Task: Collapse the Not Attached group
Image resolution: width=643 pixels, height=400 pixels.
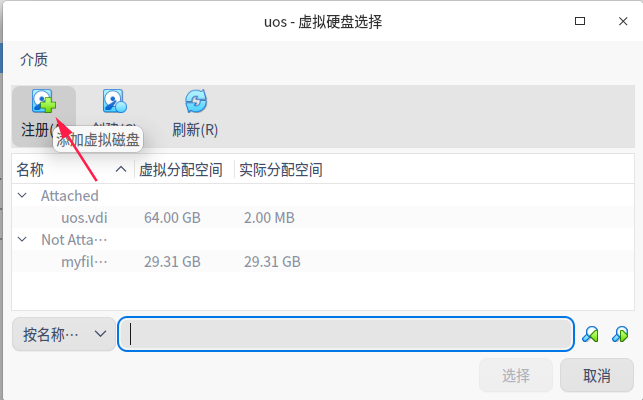Action: 23,240
